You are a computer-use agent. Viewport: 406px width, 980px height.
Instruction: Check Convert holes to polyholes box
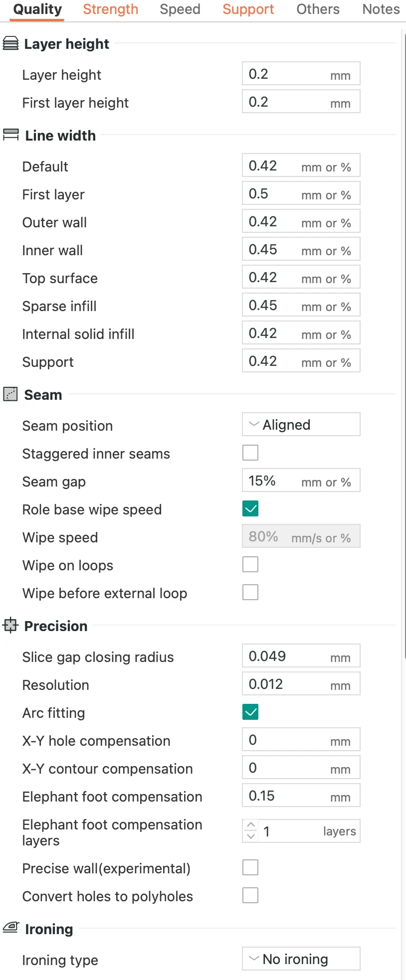point(250,896)
